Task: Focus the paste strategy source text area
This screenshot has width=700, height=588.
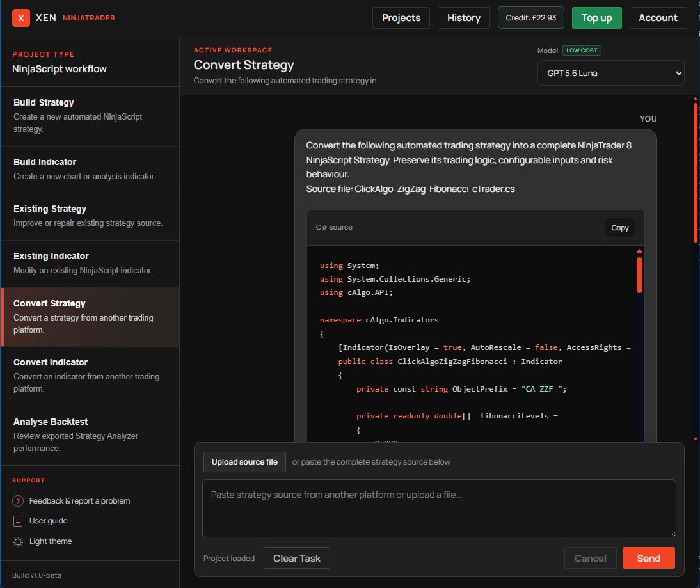Action: pyautogui.click(x=439, y=508)
